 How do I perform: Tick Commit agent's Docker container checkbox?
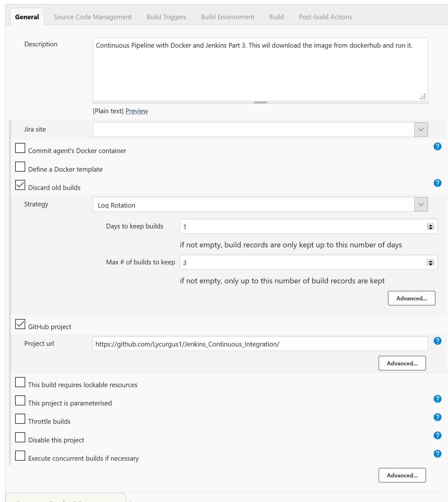(x=20, y=148)
